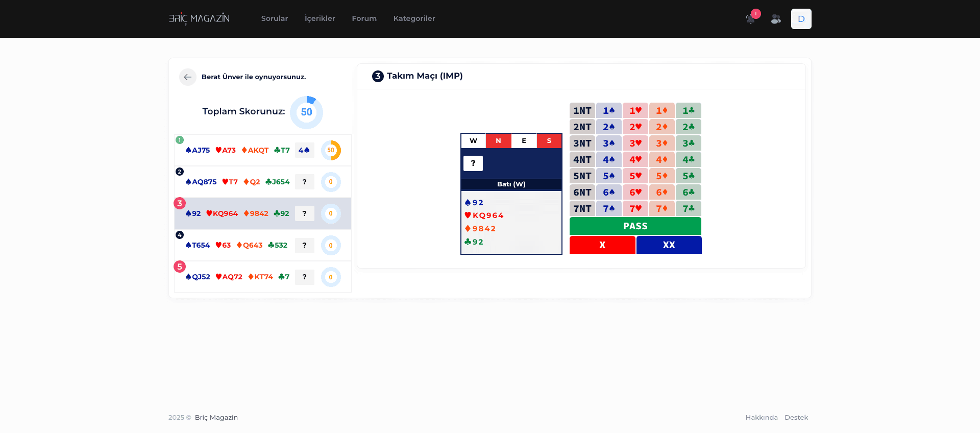This screenshot has height=433, width=980.
Task: Select question 2 with hand AQ875
Action: [x=263, y=182]
